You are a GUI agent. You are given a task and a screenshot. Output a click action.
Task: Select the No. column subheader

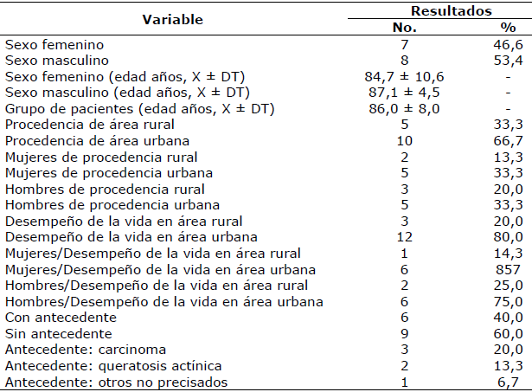click(404, 28)
